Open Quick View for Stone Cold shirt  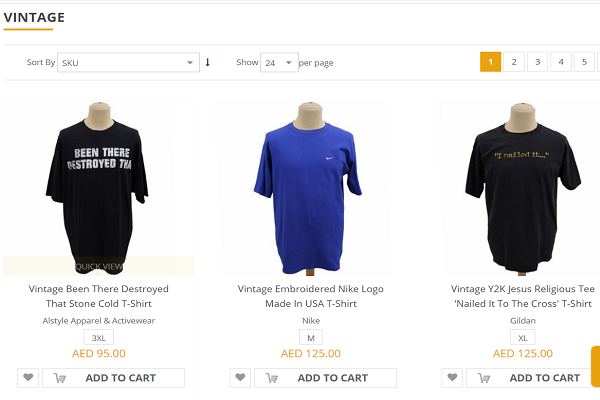point(99,266)
